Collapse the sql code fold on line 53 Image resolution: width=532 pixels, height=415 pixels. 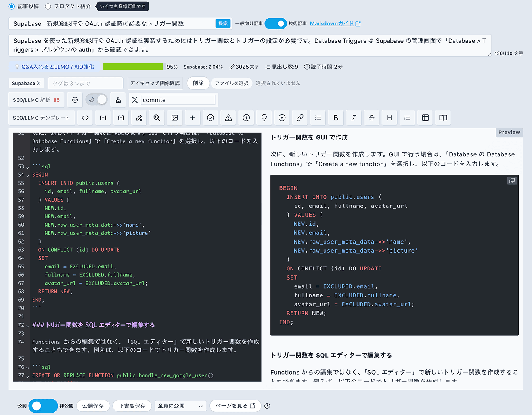click(27, 167)
